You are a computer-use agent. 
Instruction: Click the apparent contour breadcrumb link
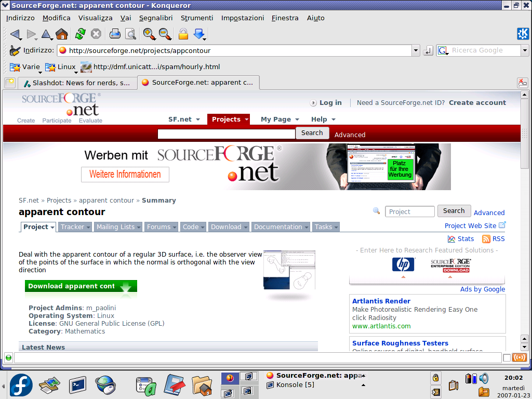coord(106,201)
